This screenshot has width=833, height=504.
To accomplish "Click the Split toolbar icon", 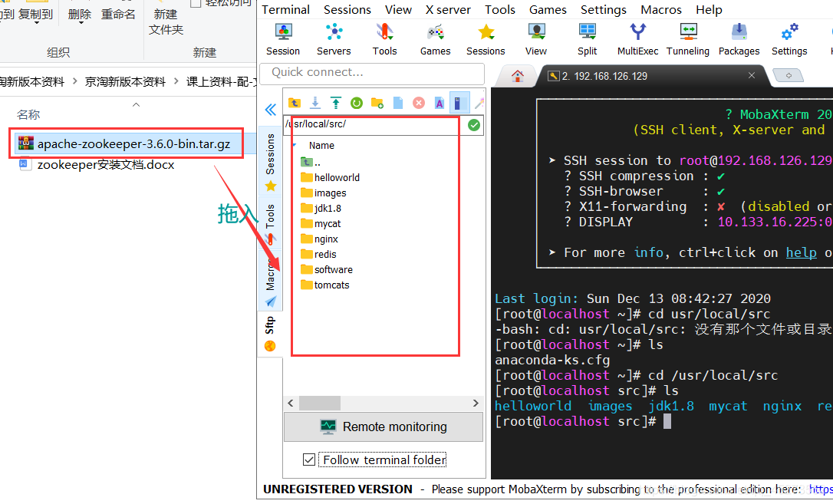I will (587, 39).
